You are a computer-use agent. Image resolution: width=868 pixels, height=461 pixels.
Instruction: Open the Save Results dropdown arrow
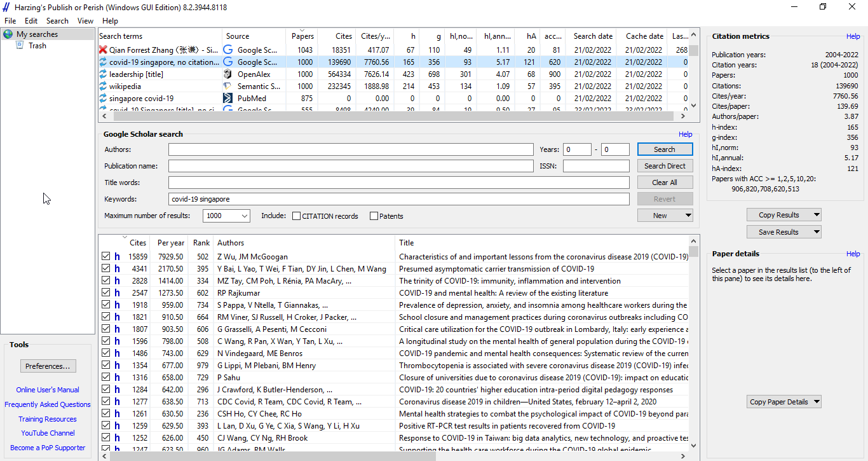(x=817, y=232)
